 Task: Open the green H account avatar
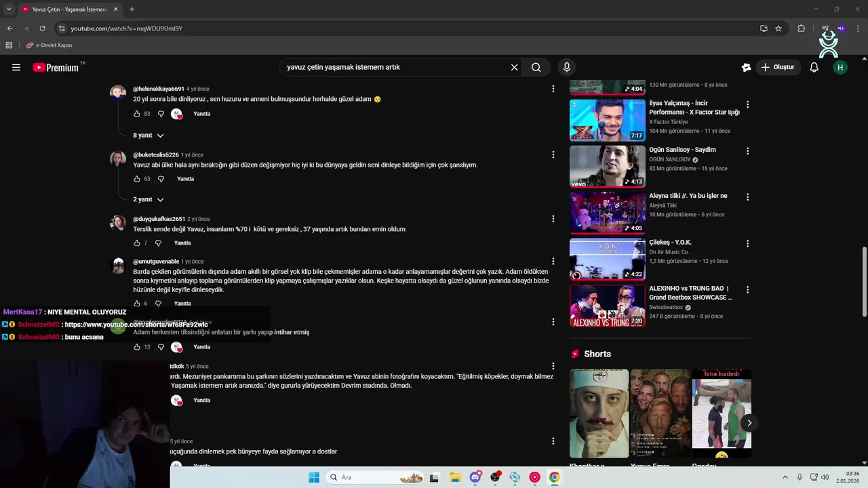(x=840, y=67)
